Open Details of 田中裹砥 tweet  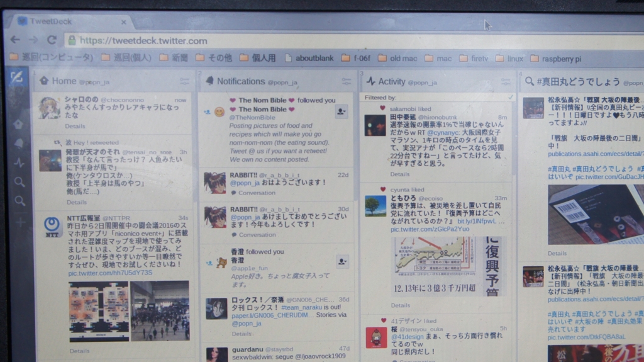click(x=400, y=174)
